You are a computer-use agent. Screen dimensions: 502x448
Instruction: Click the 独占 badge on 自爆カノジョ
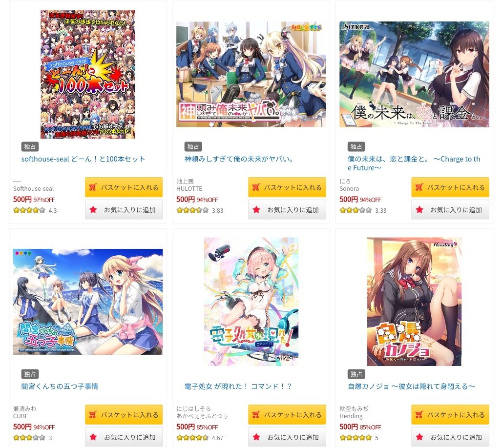coord(356,374)
